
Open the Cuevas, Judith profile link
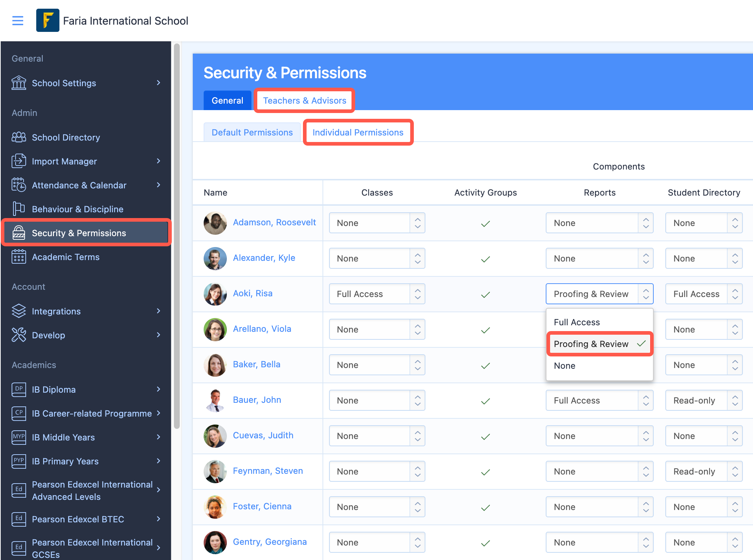pos(263,435)
